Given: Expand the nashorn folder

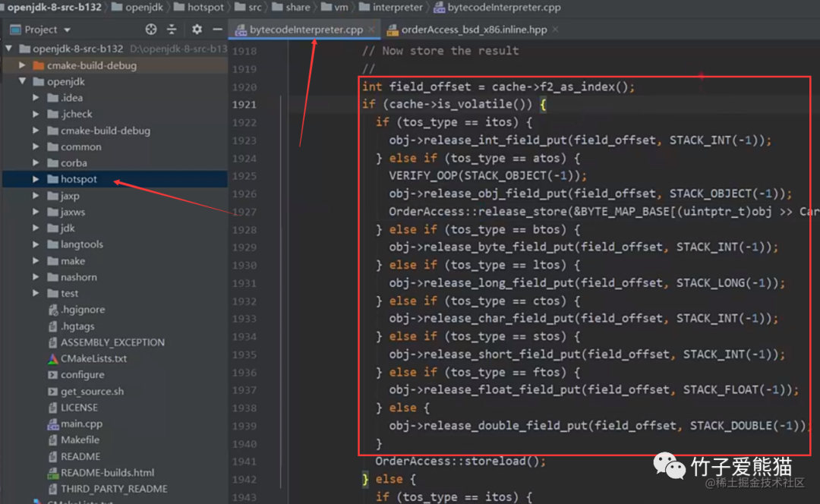Looking at the screenshot, I should [x=36, y=277].
